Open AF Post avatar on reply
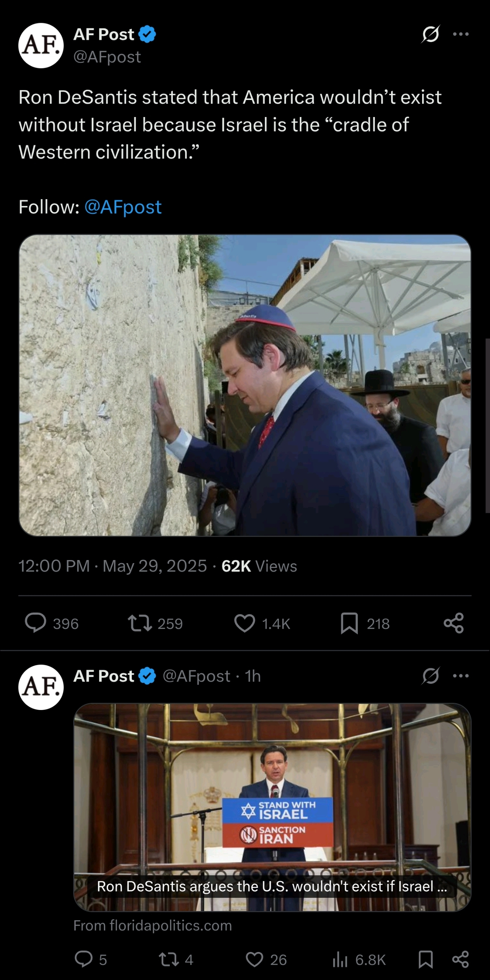Viewport: 490px width, 980px height. [41, 687]
